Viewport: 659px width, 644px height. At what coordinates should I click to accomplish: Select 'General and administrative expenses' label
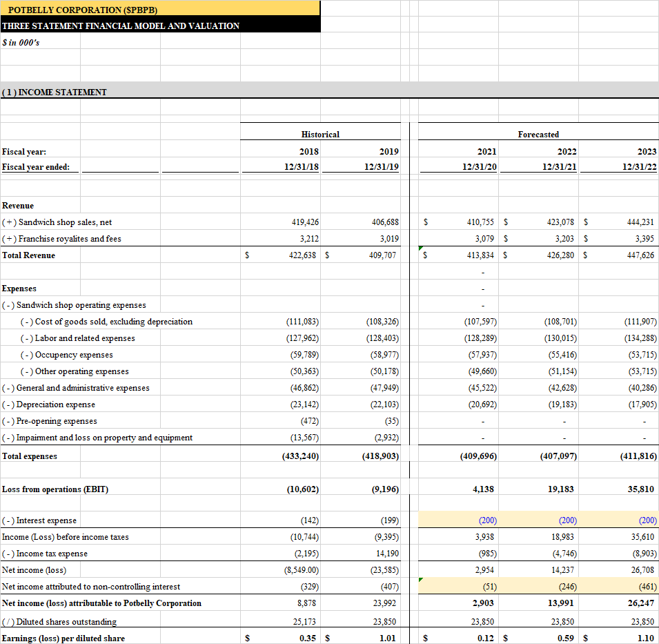[x=76, y=388]
